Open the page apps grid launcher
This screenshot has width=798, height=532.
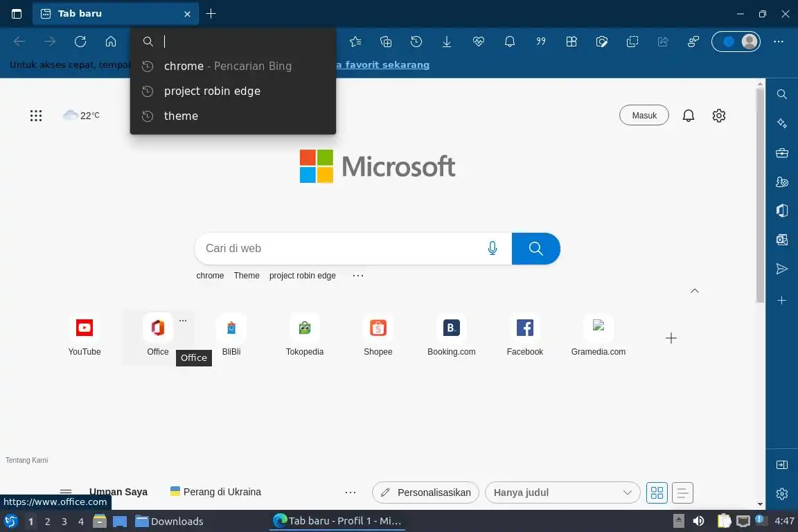(x=35, y=116)
